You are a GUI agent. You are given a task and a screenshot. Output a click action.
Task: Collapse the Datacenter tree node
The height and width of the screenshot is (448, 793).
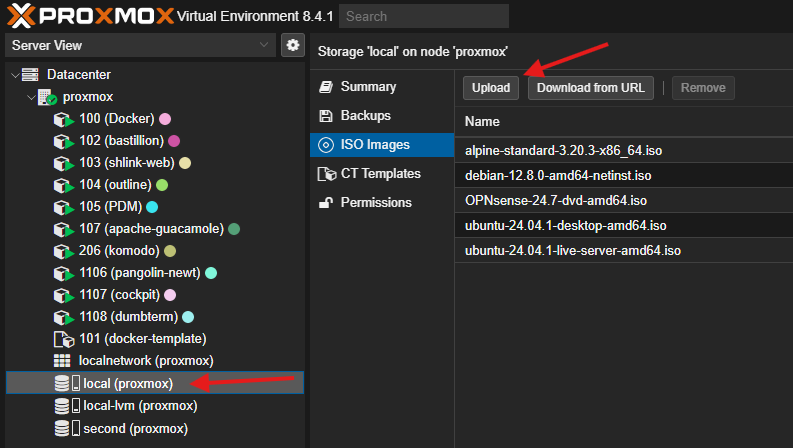16,75
